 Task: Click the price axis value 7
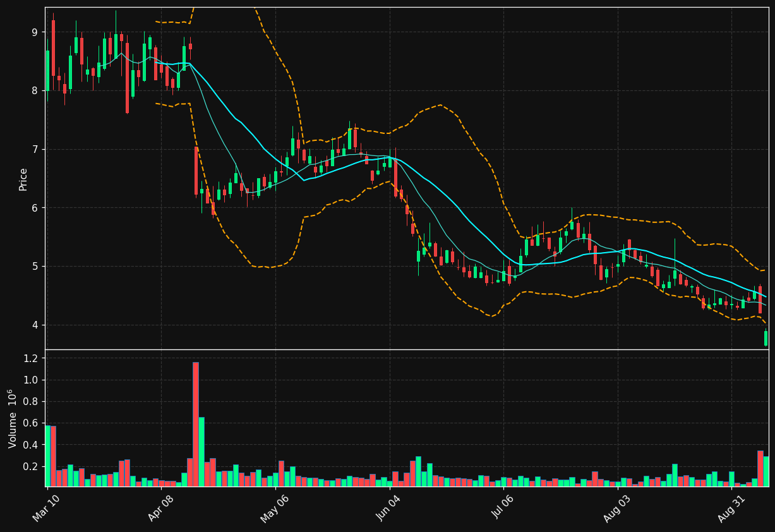35,150
